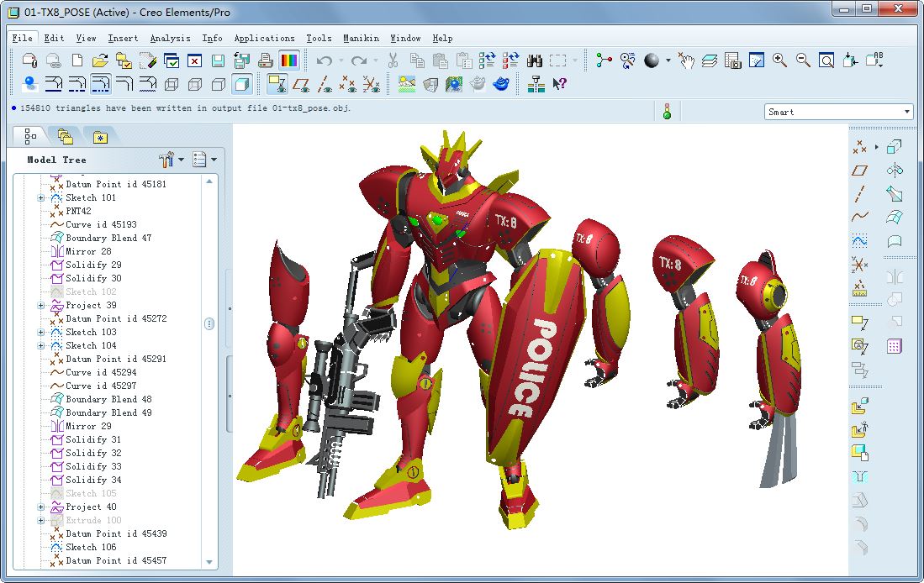Expand the Sketch 103 tree node
This screenshot has height=583, width=924.
[x=40, y=332]
